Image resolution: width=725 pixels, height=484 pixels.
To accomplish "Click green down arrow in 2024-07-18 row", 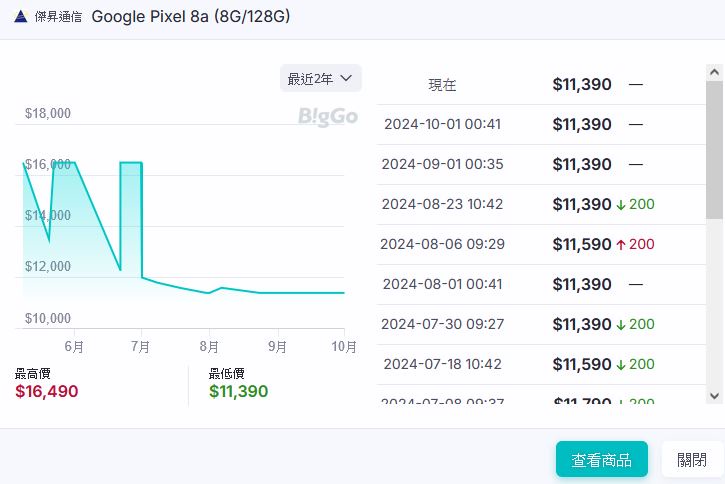I will 621,365.
